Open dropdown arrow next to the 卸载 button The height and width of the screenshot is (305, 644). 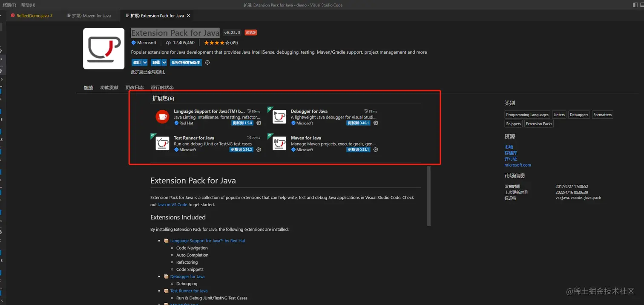click(164, 63)
